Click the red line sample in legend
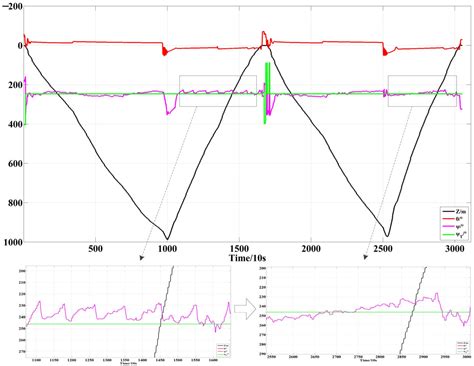 pyautogui.click(x=448, y=219)
